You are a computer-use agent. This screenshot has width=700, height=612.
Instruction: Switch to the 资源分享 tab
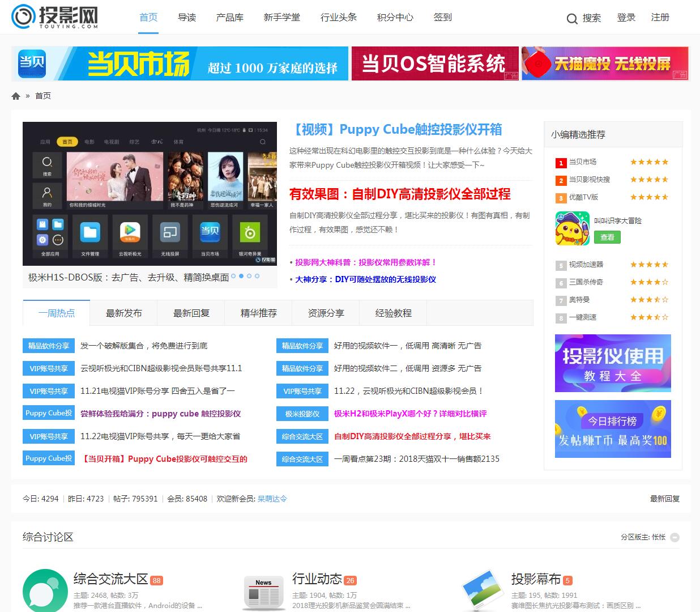click(326, 313)
